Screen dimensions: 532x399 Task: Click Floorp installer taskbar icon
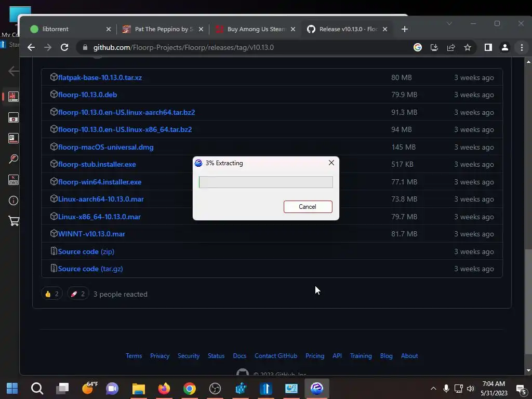coord(317,389)
